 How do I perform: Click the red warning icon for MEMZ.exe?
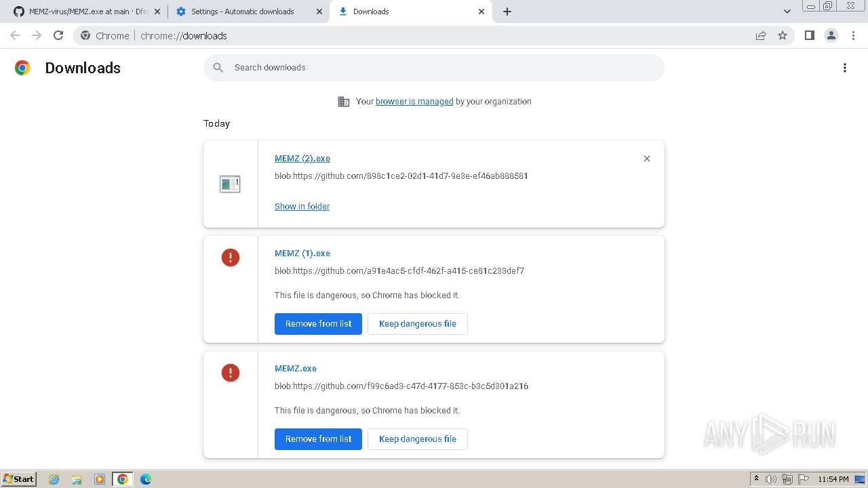pos(231,373)
